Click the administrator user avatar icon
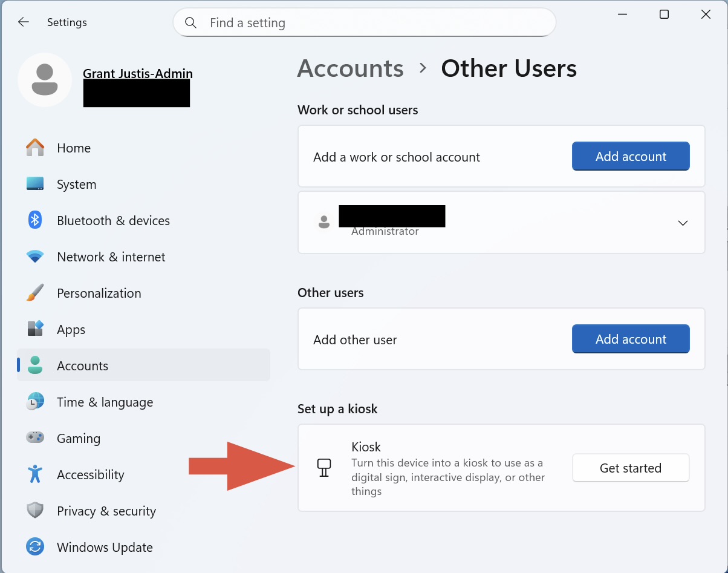This screenshot has height=573, width=728. tap(324, 222)
